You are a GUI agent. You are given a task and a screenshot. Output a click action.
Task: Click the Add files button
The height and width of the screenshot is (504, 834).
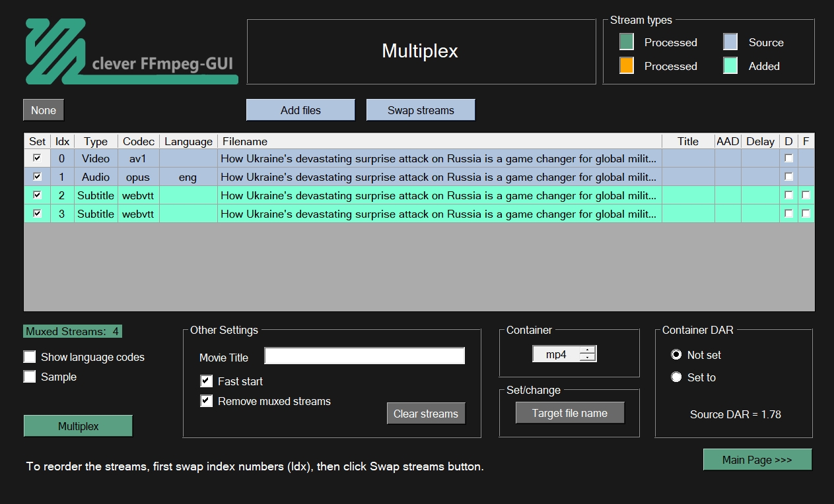(300, 110)
